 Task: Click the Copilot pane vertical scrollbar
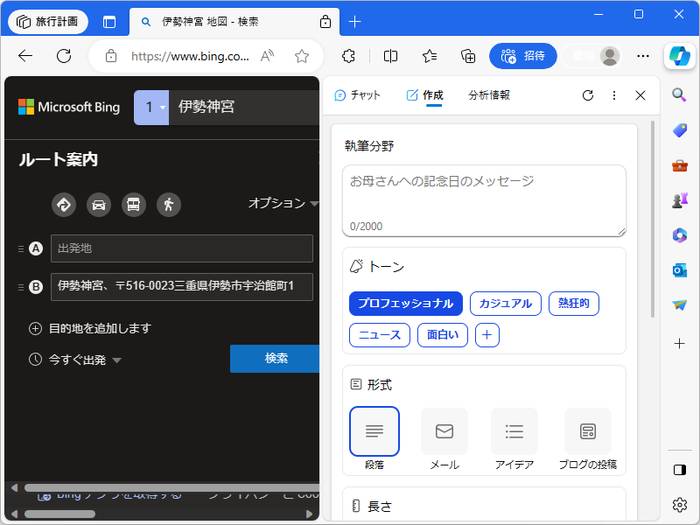652,219
